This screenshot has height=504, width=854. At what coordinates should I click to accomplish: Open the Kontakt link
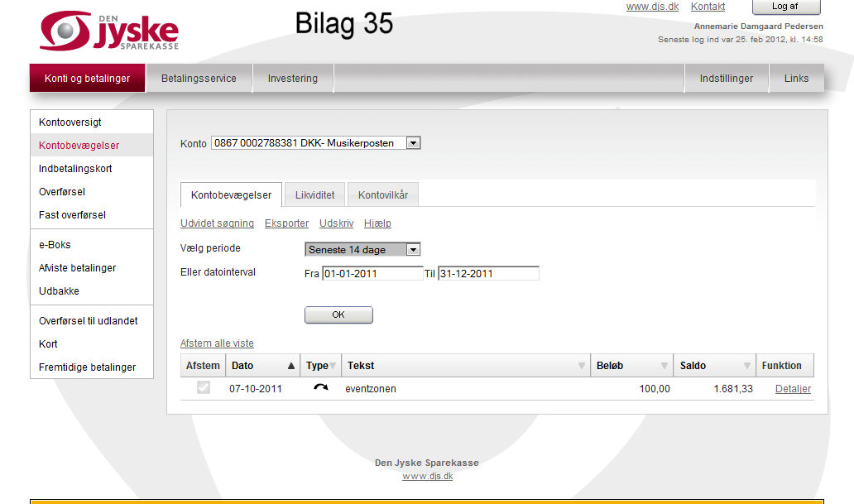point(708,7)
